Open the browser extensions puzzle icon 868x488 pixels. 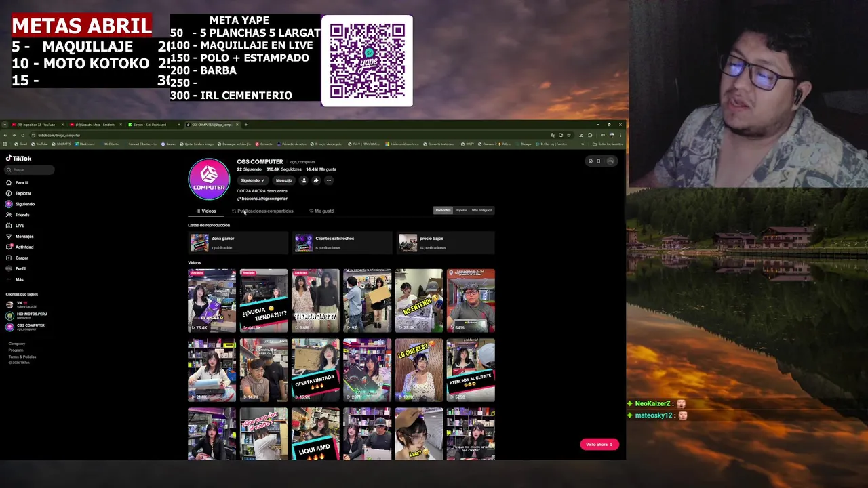[590, 135]
